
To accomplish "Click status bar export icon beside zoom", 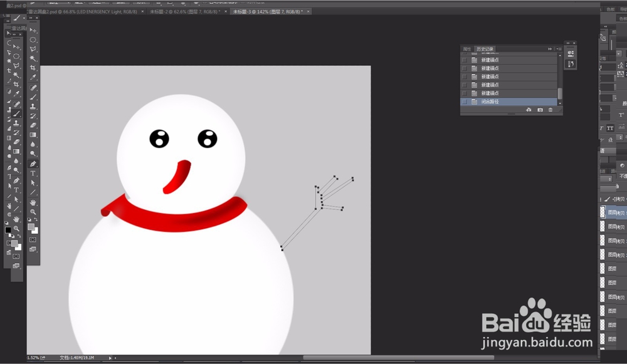I will pyautogui.click(x=43, y=358).
